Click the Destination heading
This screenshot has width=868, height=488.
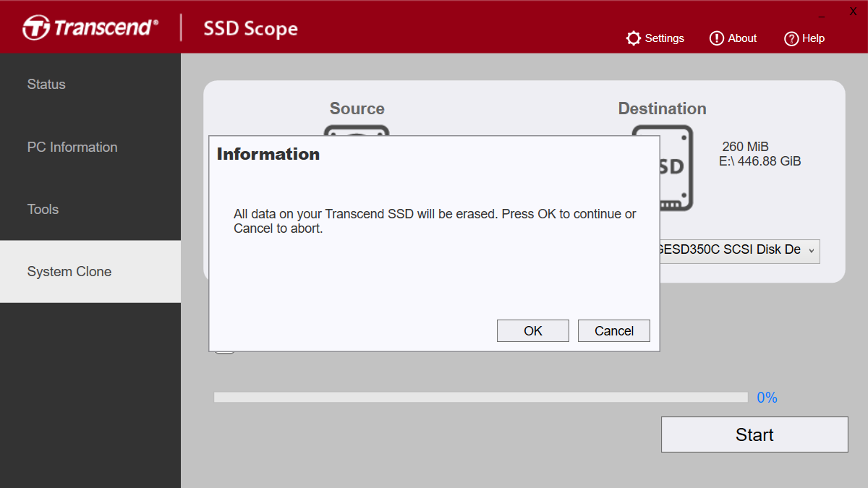click(x=662, y=108)
